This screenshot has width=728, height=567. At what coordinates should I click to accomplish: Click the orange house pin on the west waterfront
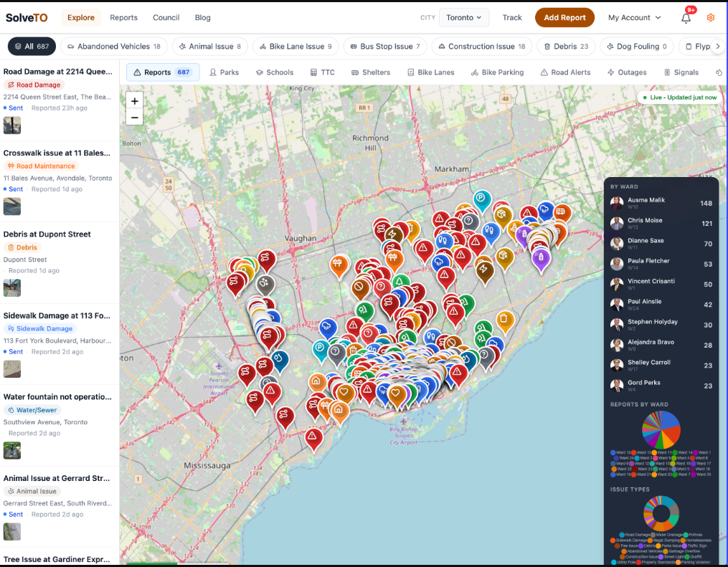pyautogui.click(x=339, y=411)
